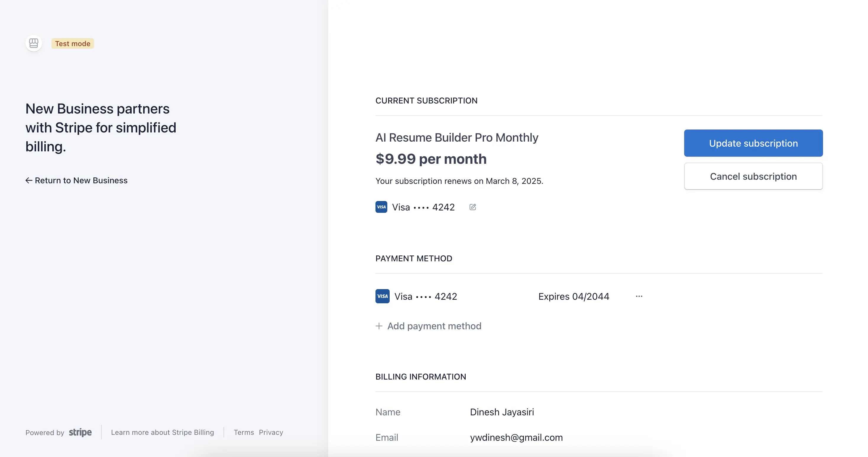Screen dimensions: 868x457
Task: Click the Visa logo under subscription renewal text
Action: point(381,207)
